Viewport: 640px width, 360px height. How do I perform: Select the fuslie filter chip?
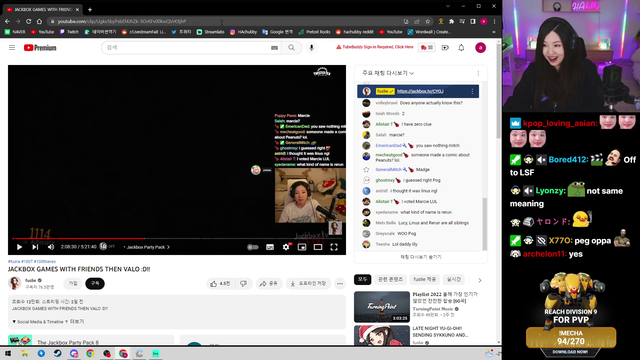[x=424, y=279]
